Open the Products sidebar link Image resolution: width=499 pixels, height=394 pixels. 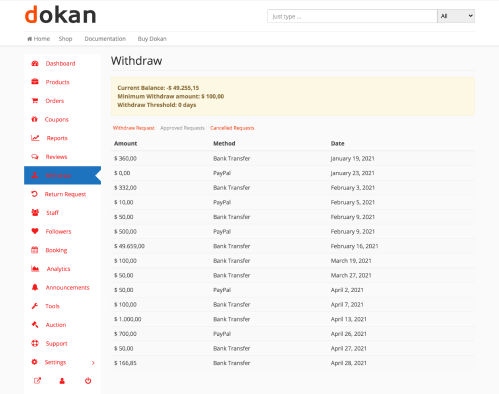[x=58, y=82]
